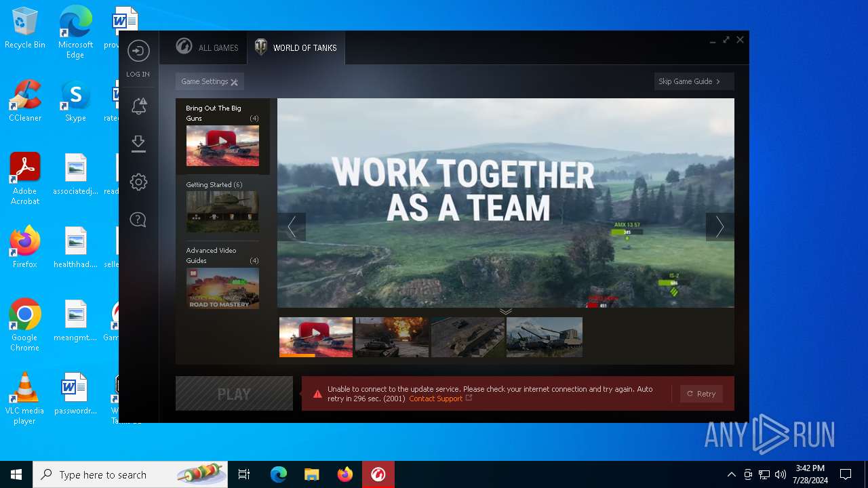Viewport: 868px width, 488px height.
Task: Select the meangmt image file on desktop
Action: (x=75, y=321)
